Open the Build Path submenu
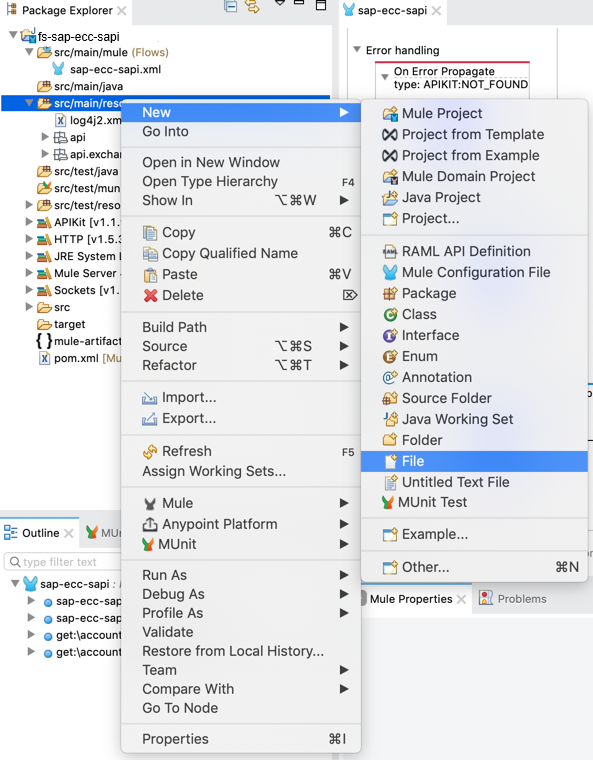This screenshot has width=593, height=760. tap(240, 327)
